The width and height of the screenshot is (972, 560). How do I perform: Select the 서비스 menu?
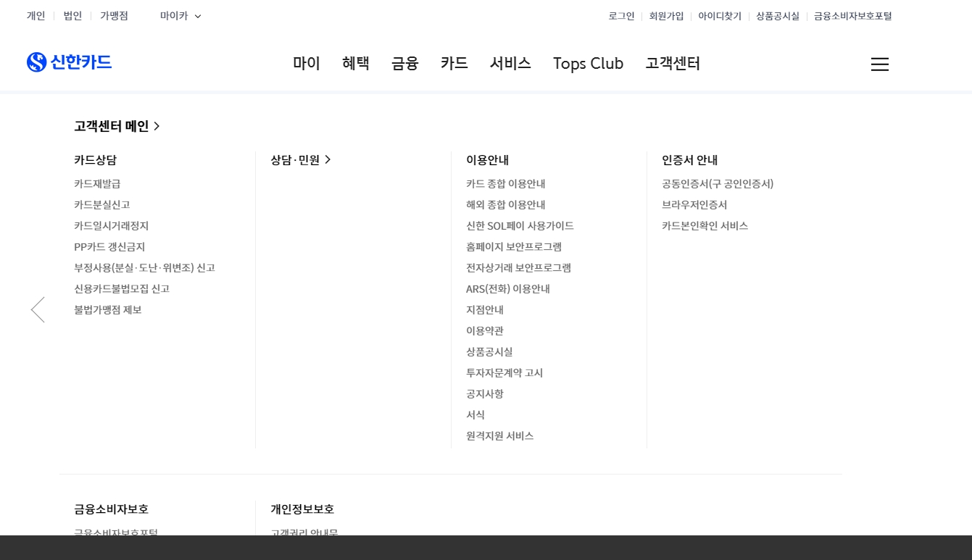point(510,64)
